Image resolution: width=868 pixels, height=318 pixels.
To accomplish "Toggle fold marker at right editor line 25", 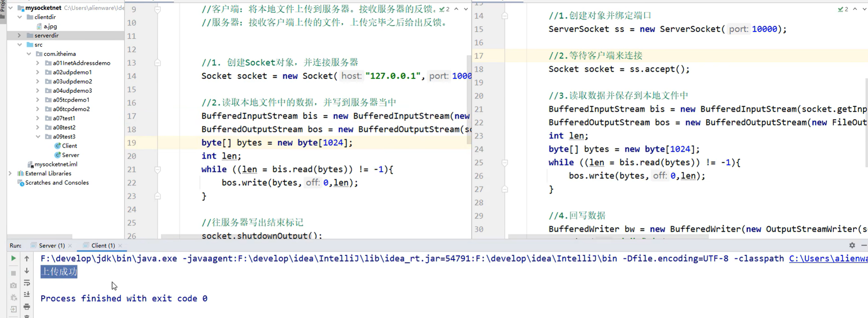I will 505,163.
